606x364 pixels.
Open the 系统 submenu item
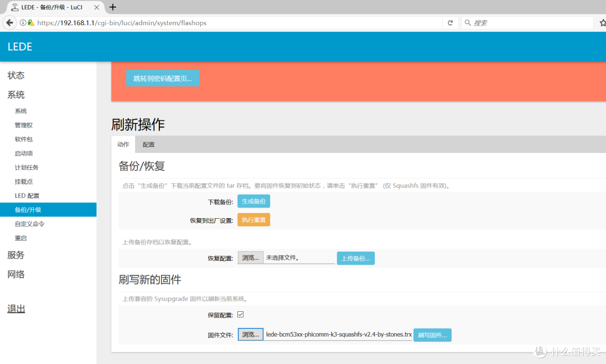[x=21, y=111]
